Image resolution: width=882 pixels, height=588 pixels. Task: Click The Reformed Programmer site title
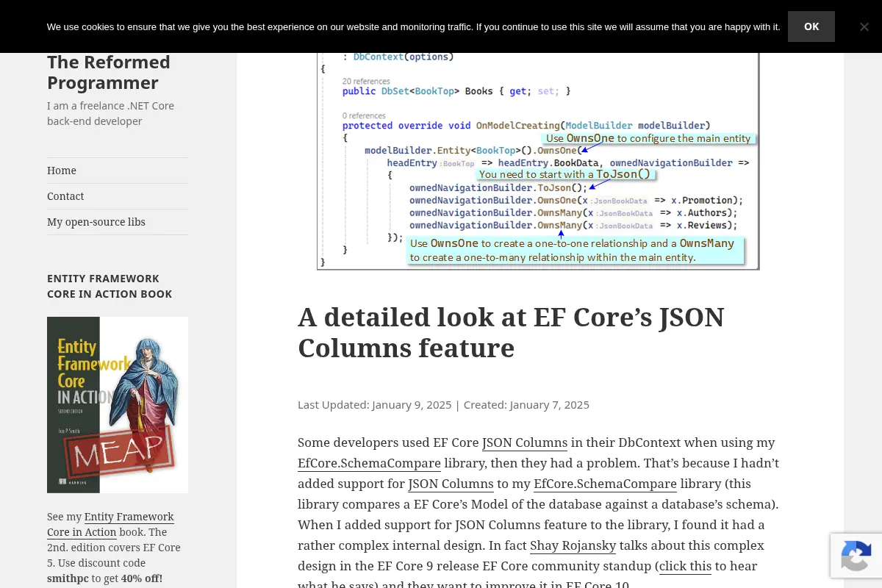point(109,72)
